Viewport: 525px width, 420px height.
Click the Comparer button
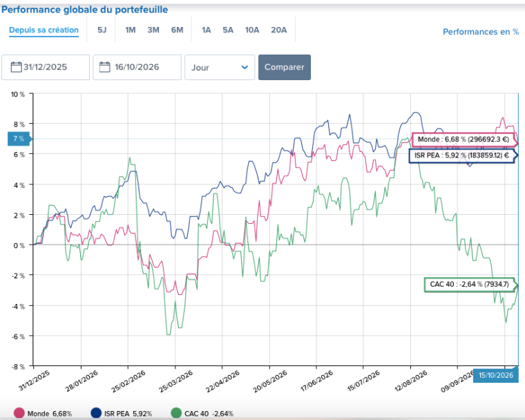tap(285, 67)
